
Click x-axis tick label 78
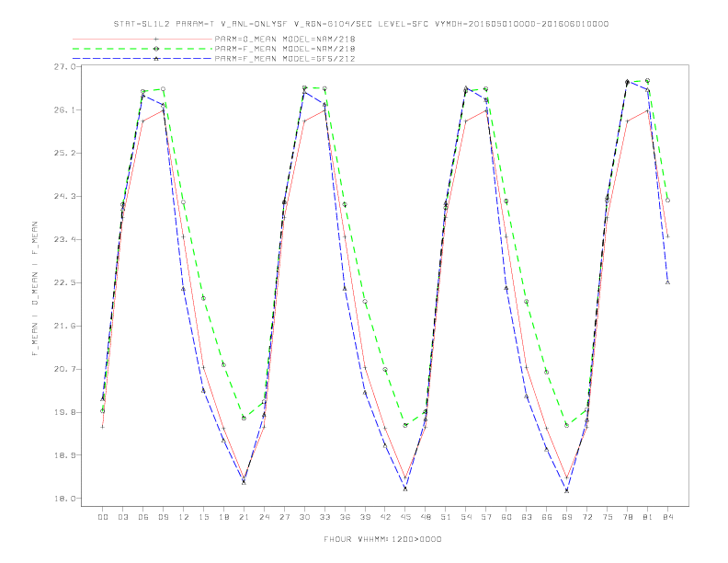tap(628, 517)
